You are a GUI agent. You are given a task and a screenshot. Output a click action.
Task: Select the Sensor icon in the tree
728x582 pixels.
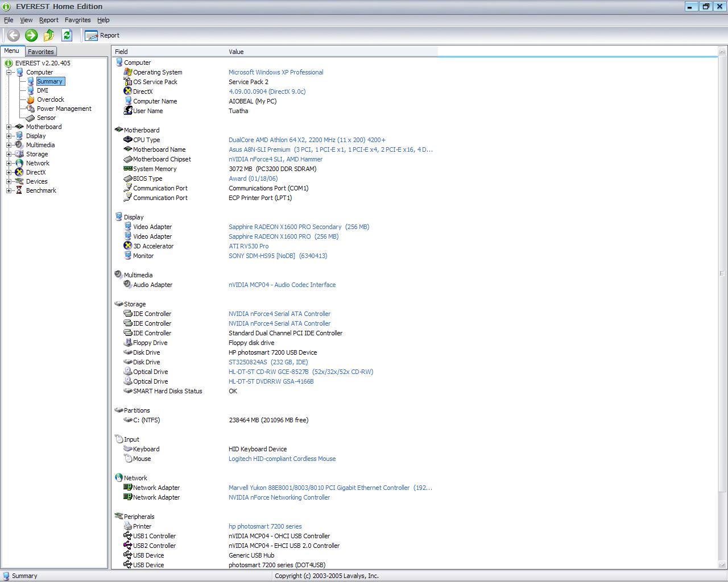31,118
